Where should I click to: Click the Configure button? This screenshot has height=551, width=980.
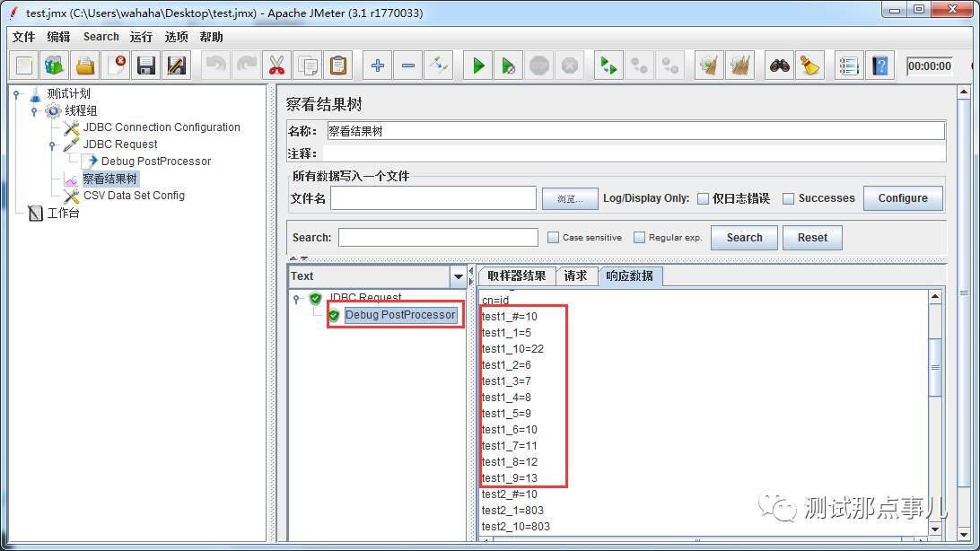tap(903, 198)
